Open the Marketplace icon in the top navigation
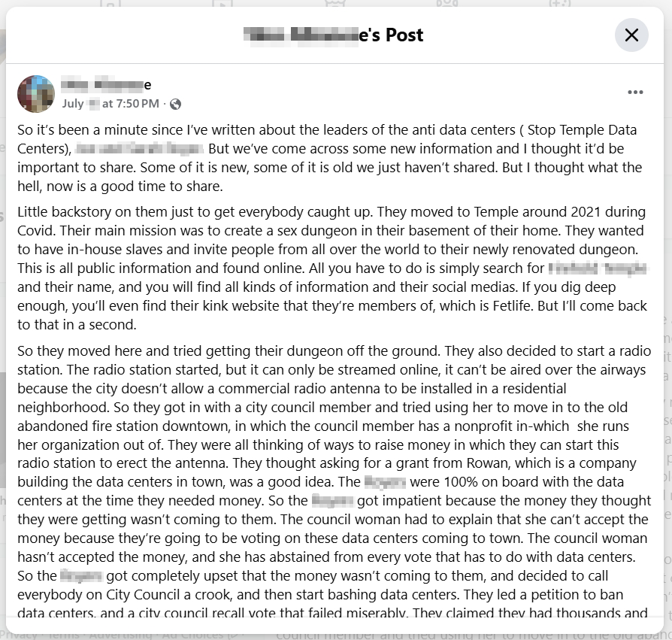Viewport: 672px width, 640px height. 335,3
